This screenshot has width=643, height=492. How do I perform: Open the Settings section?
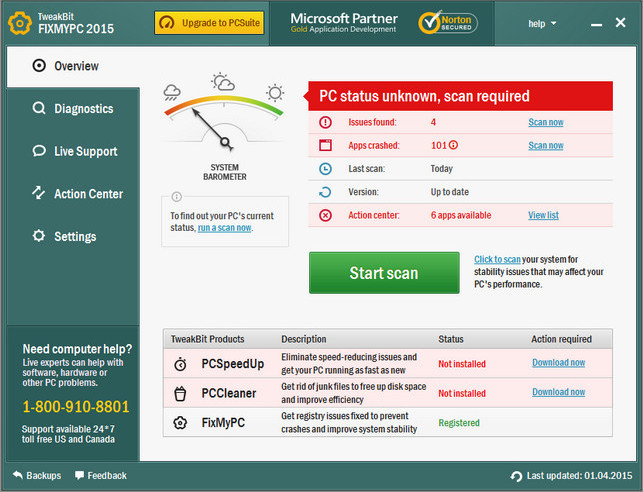click(x=75, y=237)
